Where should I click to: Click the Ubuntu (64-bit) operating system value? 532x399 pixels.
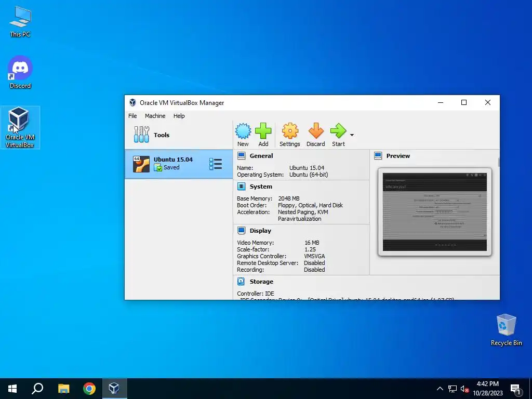[x=309, y=175]
